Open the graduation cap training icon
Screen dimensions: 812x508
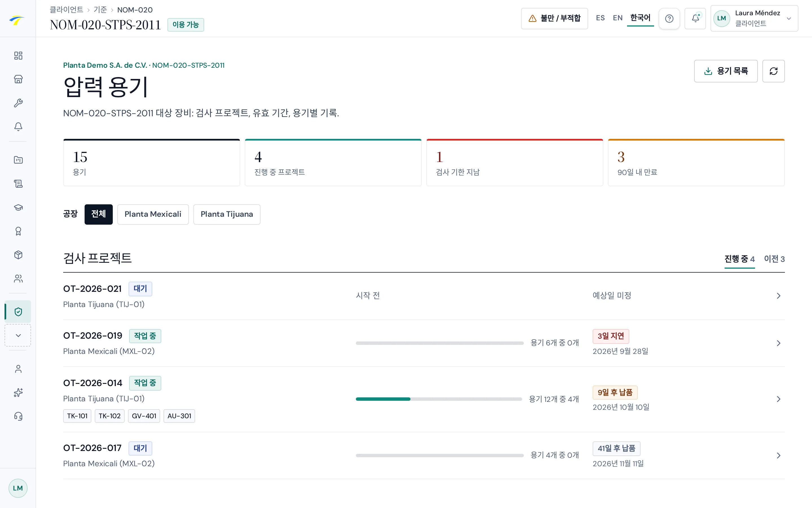[x=18, y=207]
